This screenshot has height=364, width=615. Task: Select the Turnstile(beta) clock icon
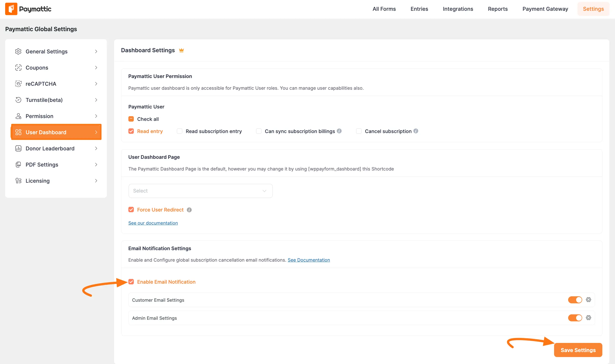(19, 100)
